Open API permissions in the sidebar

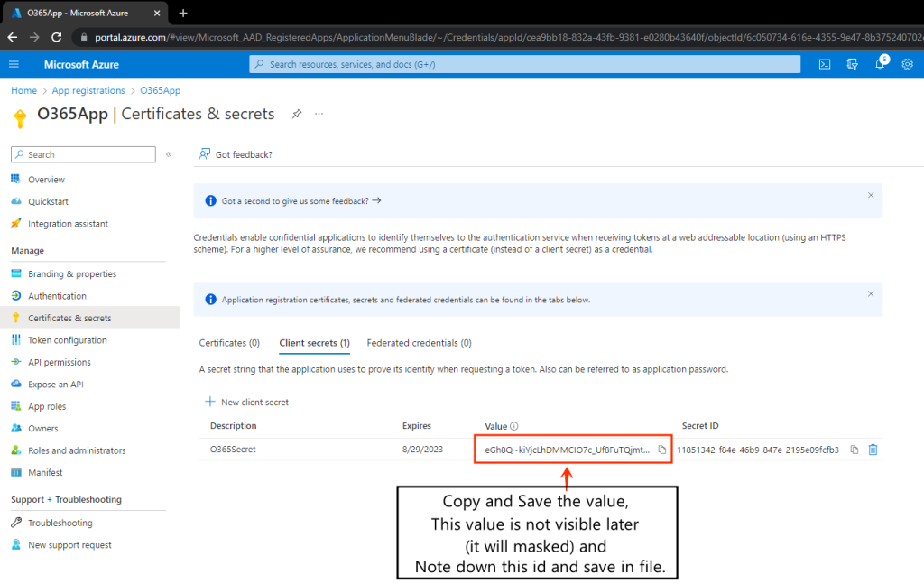(60, 362)
